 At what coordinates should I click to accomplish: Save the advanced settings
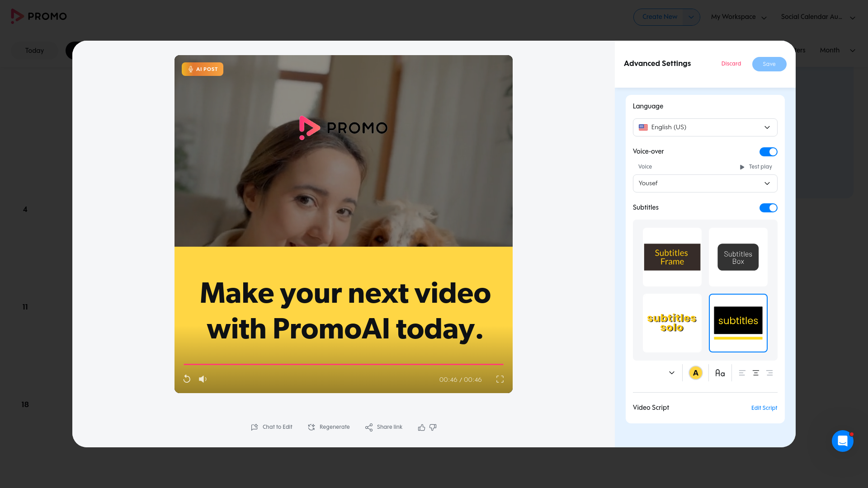[769, 64]
